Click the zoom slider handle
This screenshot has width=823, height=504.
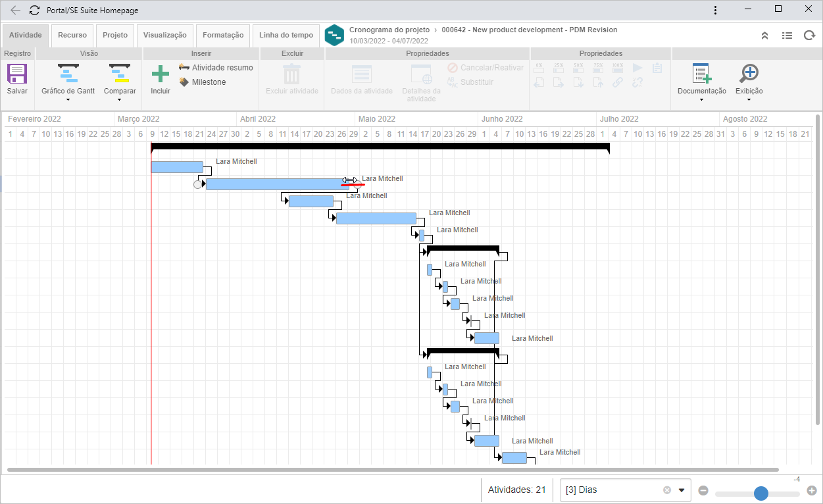(x=761, y=493)
